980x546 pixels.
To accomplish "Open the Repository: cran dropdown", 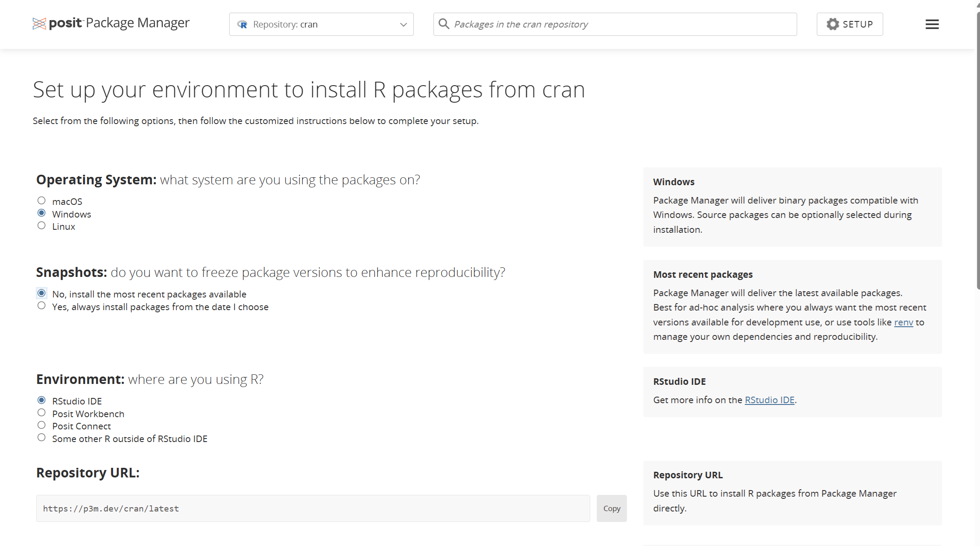I will tap(321, 24).
